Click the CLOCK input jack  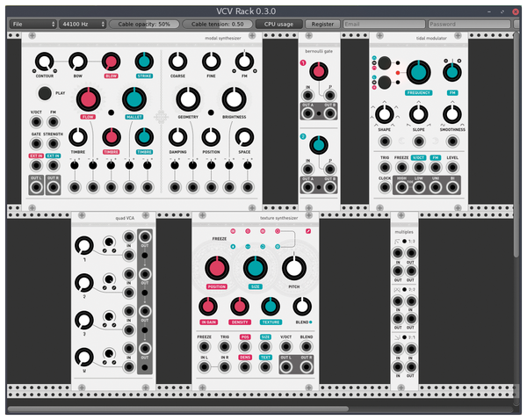[385, 187]
